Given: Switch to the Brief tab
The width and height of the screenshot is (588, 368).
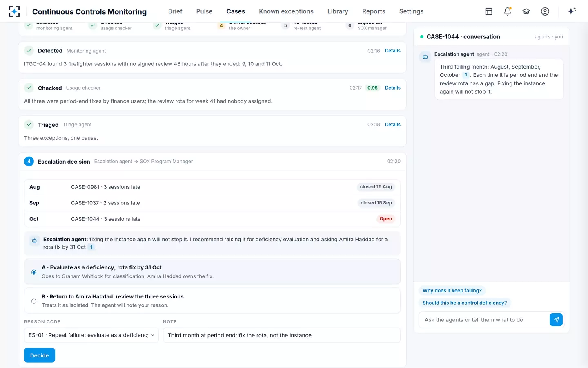Looking at the screenshot, I should [175, 11].
